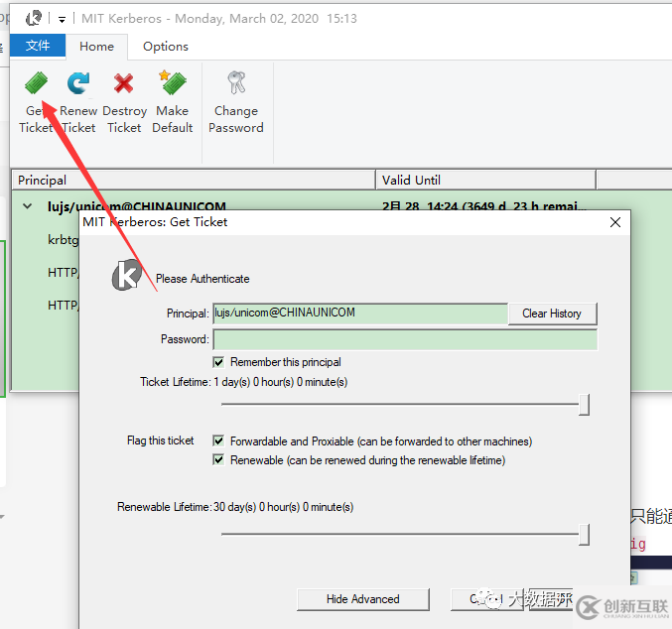
Task: Click the Renewable Lifetime slider handle
Action: tap(584, 535)
